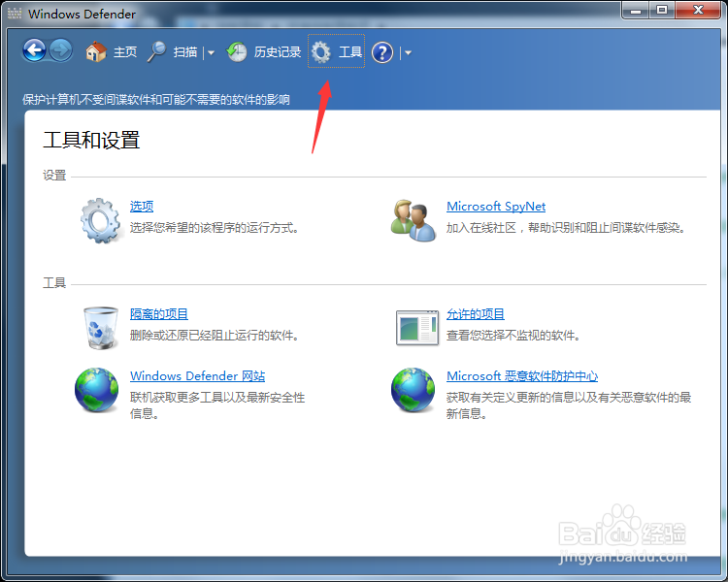Click the people icon beside Microsoft SpyNet
This screenshot has height=582, width=728.
pyautogui.click(x=414, y=220)
